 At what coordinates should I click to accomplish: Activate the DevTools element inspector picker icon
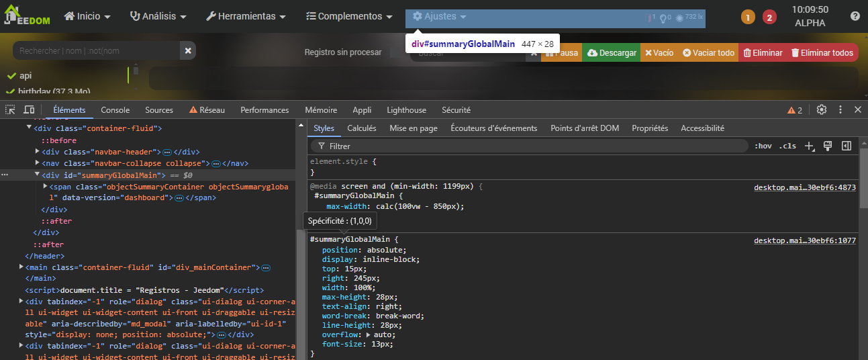point(11,109)
